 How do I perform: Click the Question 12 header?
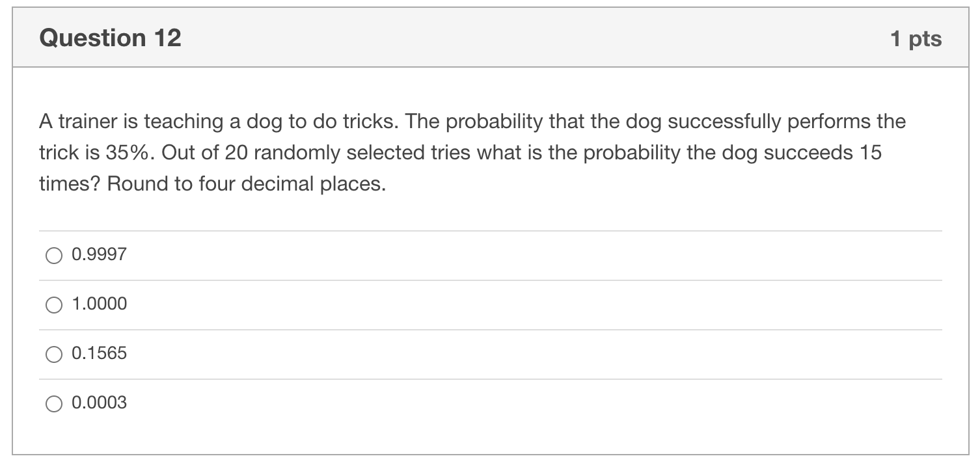pos(111,37)
